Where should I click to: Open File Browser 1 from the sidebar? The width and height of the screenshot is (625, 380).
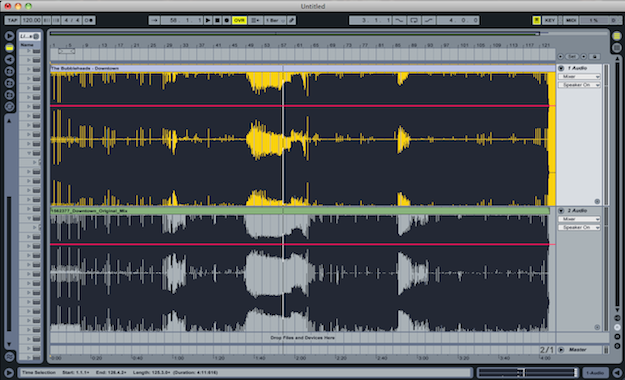pos(9,71)
